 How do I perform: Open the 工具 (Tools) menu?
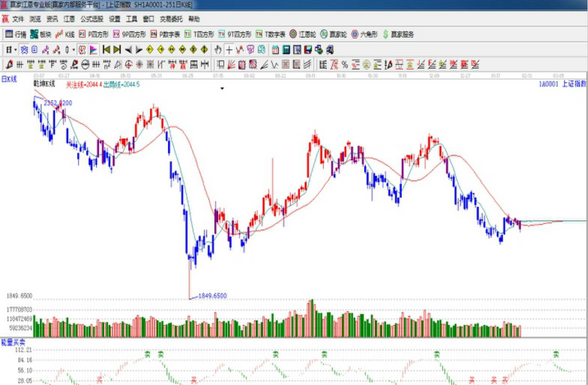tap(132, 18)
